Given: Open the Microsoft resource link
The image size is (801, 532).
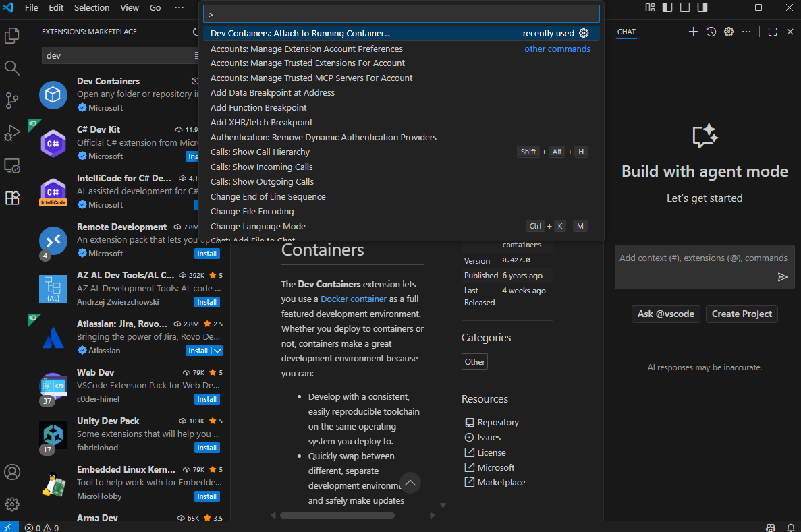Looking at the screenshot, I should (496, 468).
